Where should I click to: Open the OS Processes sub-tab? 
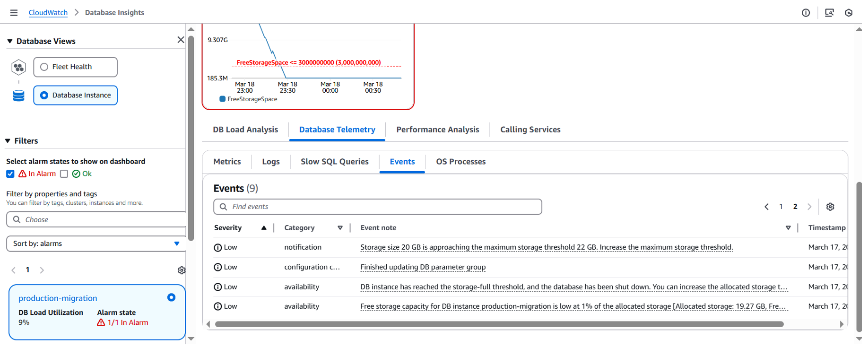[461, 162]
